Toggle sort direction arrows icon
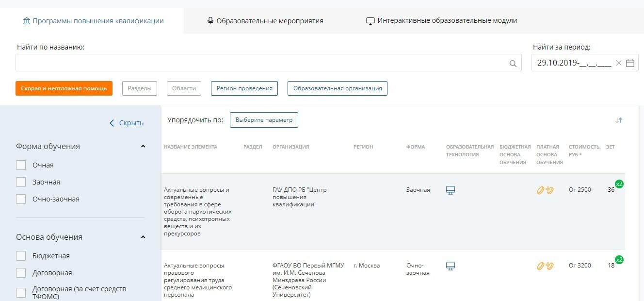This screenshot has height=301, width=644. pos(618,120)
